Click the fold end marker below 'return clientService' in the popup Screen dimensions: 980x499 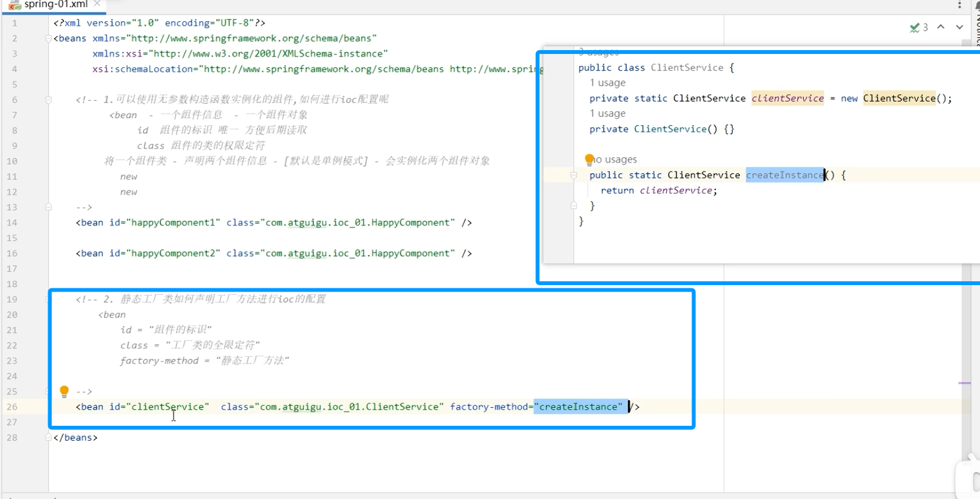[575, 206]
